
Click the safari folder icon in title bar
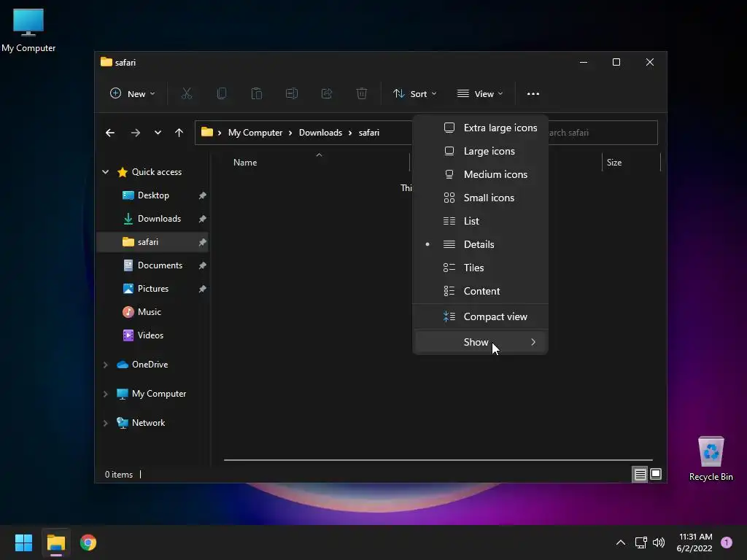(107, 62)
